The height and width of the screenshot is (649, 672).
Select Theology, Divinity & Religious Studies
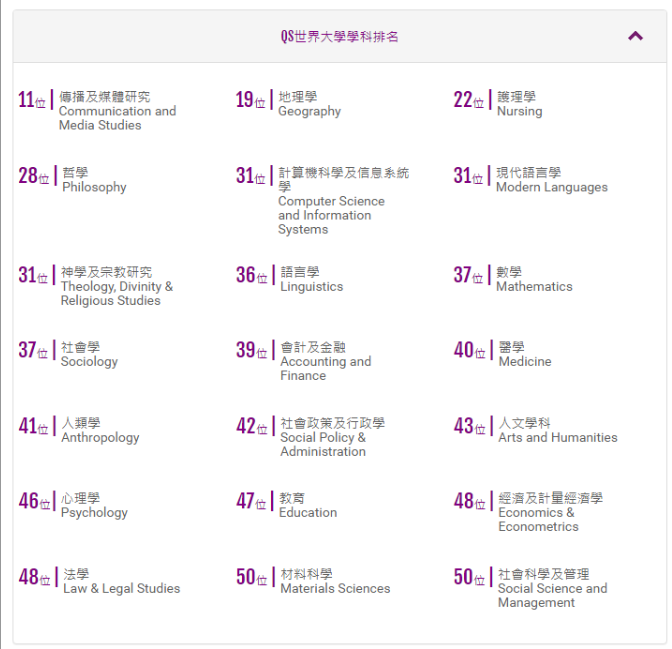pos(116,287)
